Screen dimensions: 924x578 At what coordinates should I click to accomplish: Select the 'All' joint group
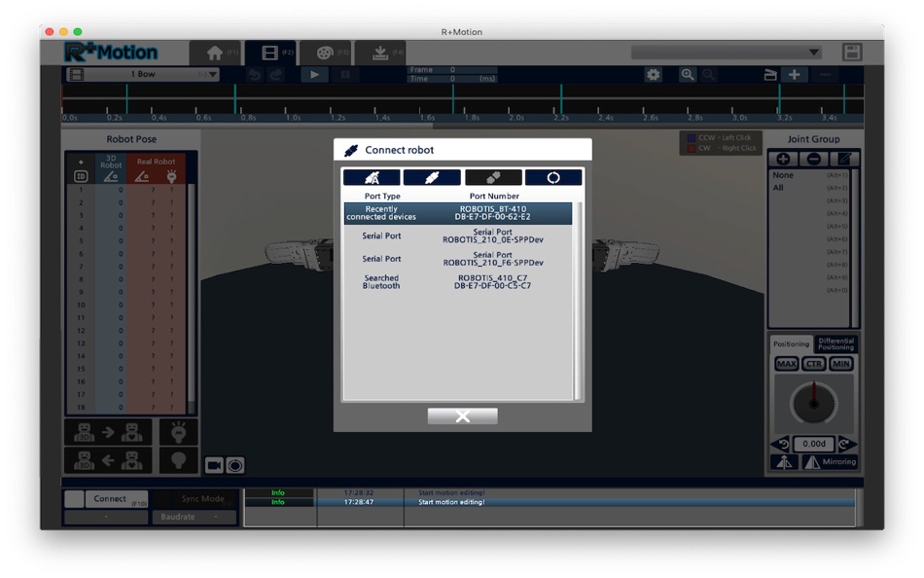pyautogui.click(x=809, y=188)
